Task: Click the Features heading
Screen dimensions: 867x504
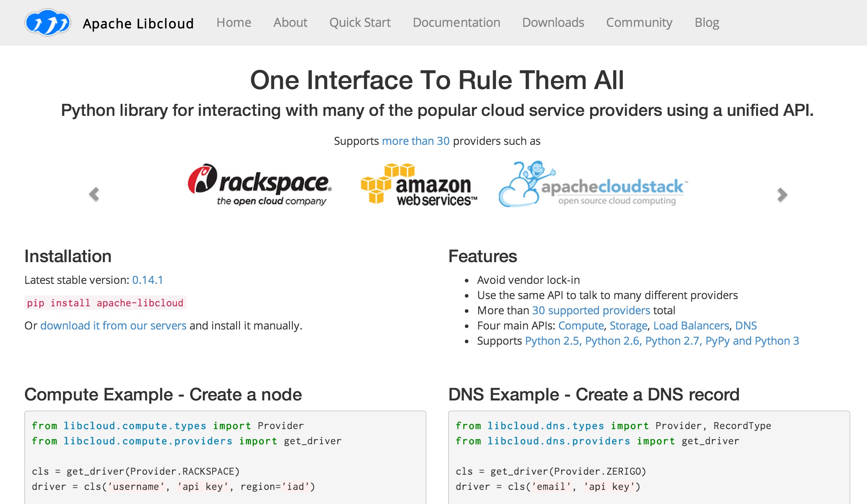Action: pos(482,256)
